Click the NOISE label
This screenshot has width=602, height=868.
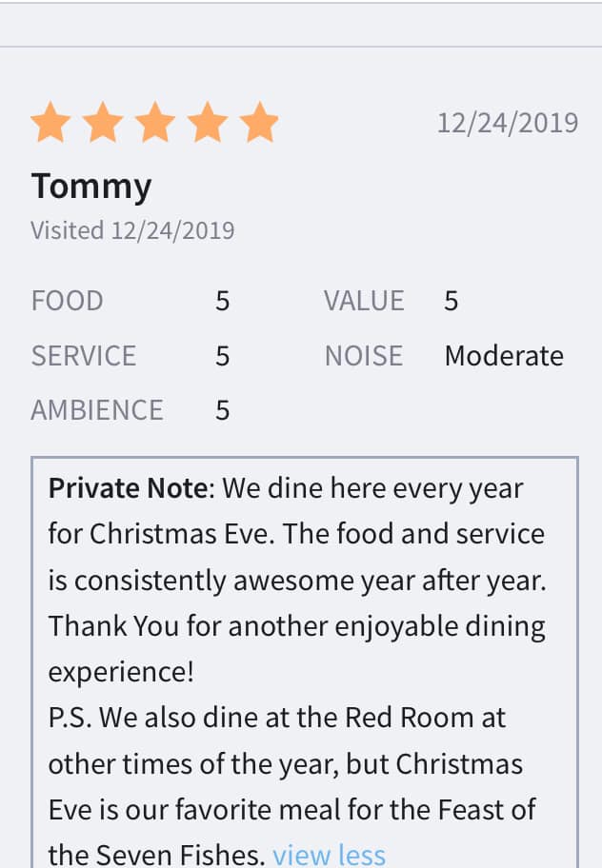tap(364, 356)
